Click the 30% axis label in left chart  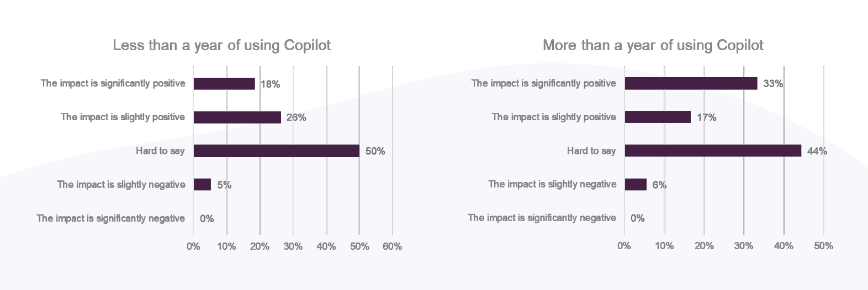(293, 246)
